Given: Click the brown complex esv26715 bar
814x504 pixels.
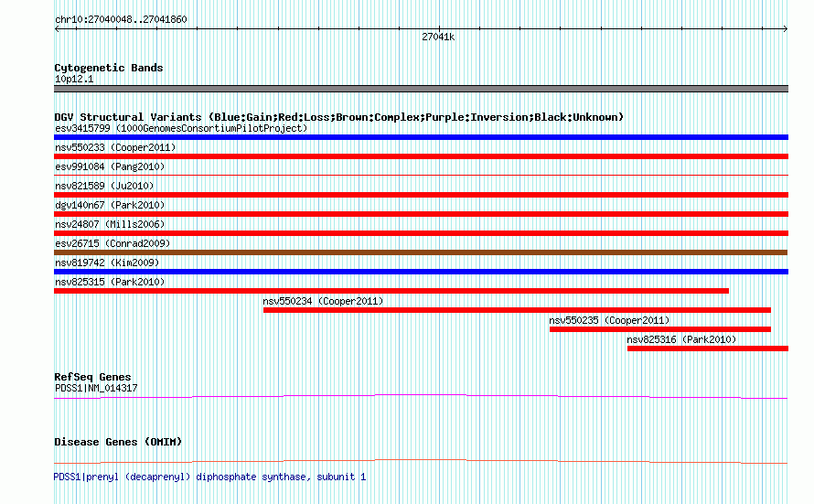Looking at the screenshot, I should (x=421, y=252).
